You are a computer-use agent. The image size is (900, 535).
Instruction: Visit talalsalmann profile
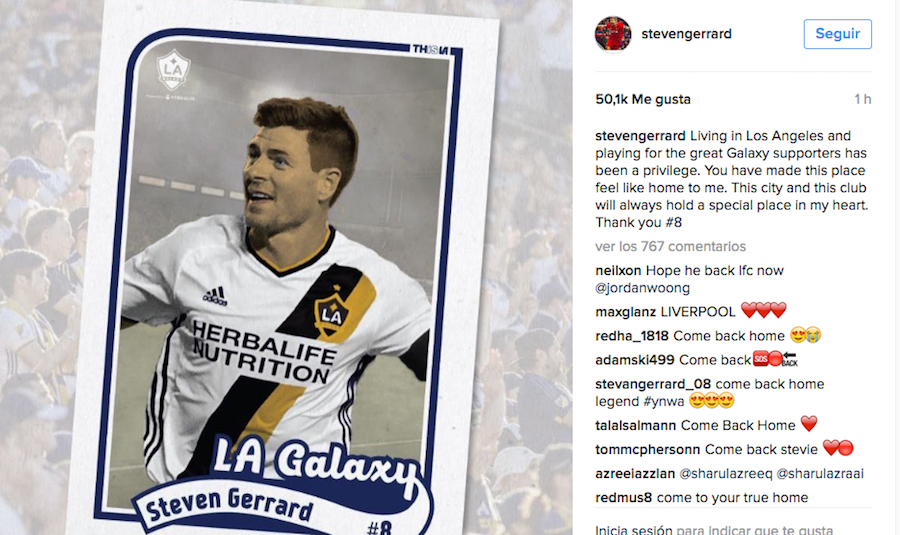(x=635, y=425)
